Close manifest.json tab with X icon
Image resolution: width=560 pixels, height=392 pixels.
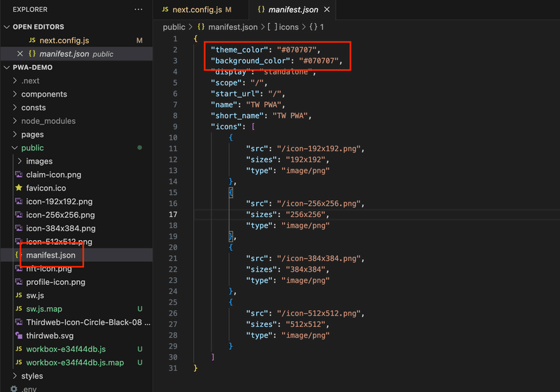pyautogui.click(x=326, y=10)
